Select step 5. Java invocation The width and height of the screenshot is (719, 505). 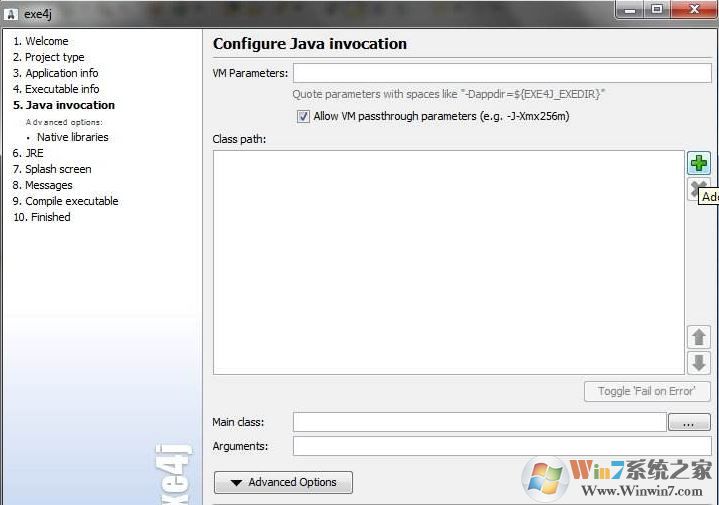[x=64, y=105]
